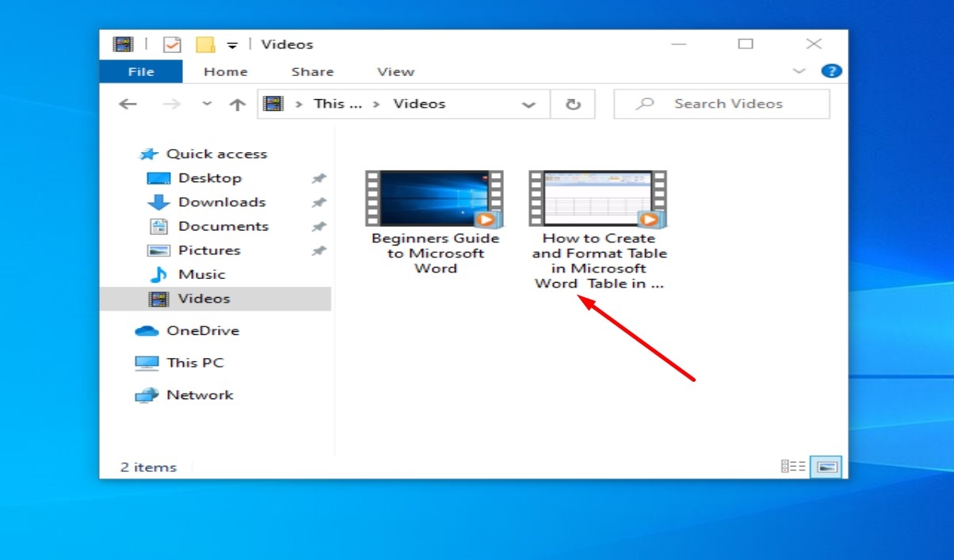Switch to the Home ribbon tab
The height and width of the screenshot is (560, 954).
(225, 71)
